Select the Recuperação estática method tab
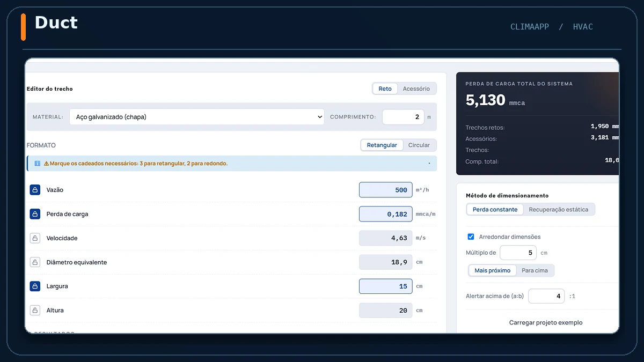Viewport: 644px width, 362px height. [x=559, y=210]
